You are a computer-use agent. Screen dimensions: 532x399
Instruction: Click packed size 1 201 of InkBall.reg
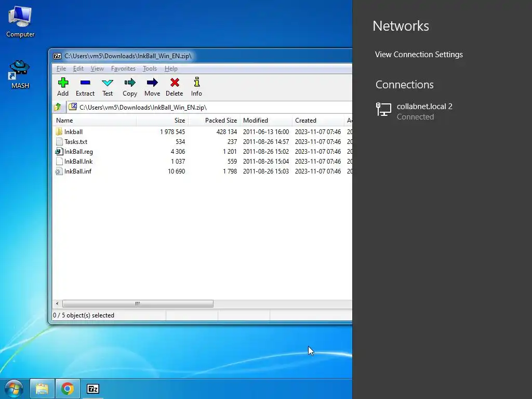pos(230,151)
